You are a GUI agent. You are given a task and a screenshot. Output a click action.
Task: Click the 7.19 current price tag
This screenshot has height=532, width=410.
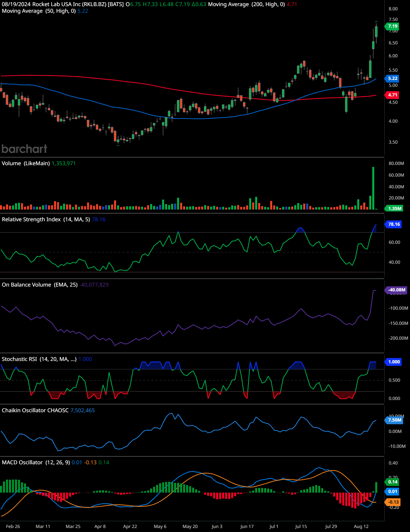click(392, 26)
